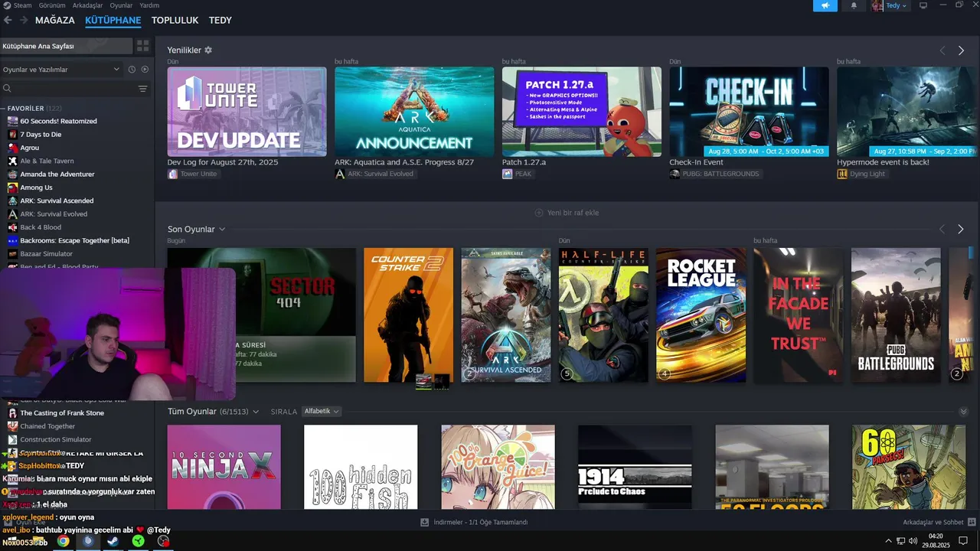Click the library search field
This screenshot has width=980, height=551.
click(x=69, y=89)
